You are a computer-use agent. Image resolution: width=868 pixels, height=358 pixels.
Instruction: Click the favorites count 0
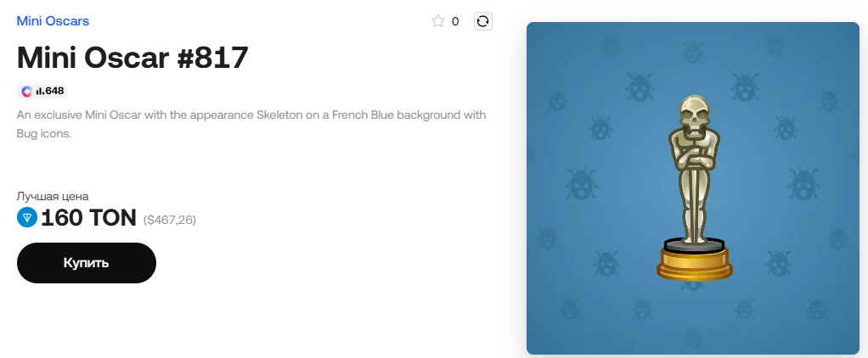(455, 21)
